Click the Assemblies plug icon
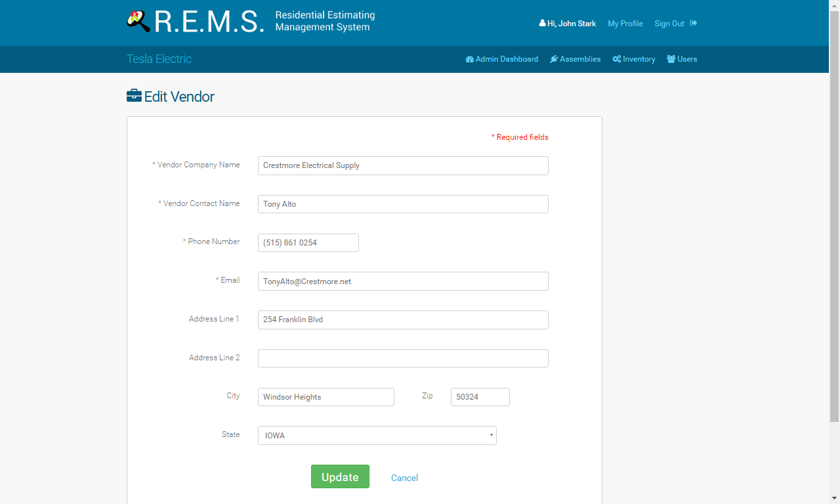 554,59
